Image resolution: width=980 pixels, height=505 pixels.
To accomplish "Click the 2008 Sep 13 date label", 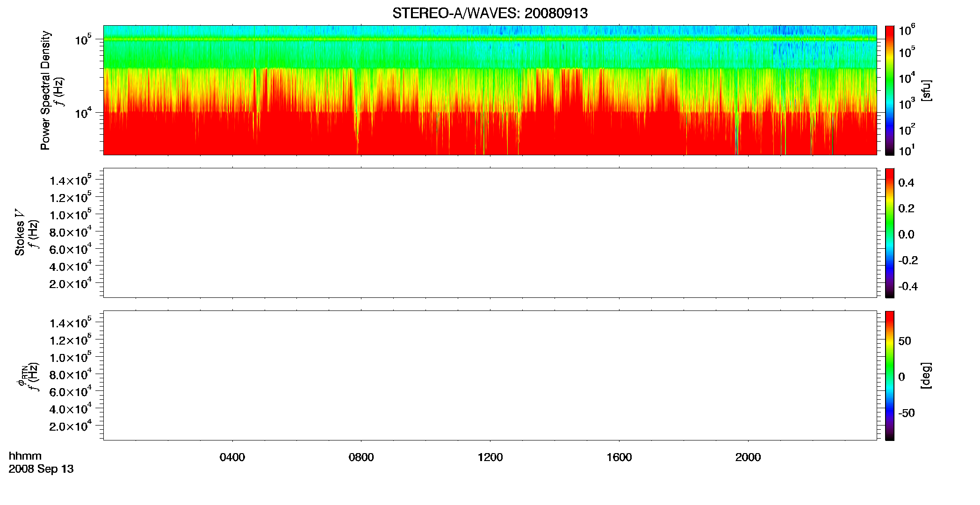I will coord(41,469).
